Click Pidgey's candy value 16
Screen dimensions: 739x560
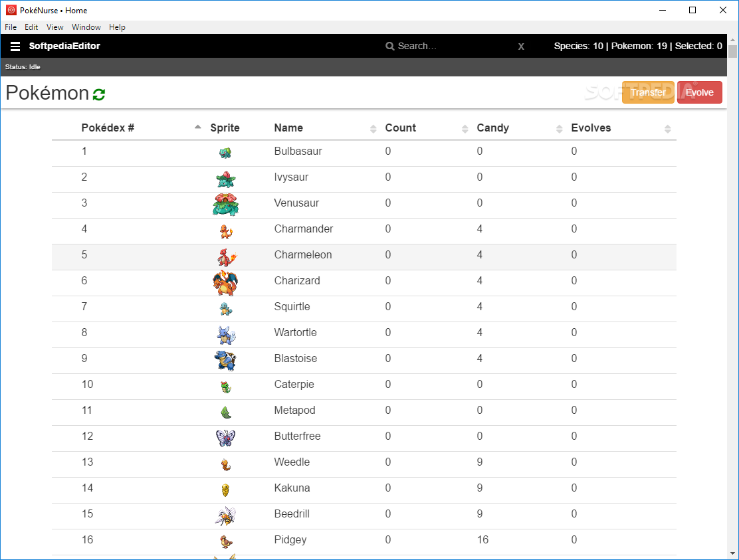(482, 540)
